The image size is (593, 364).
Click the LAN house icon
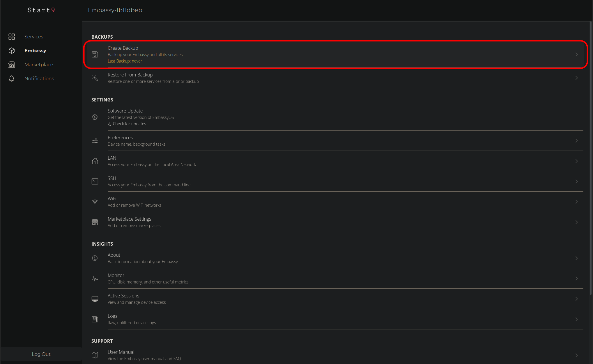click(x=95, y=161)
